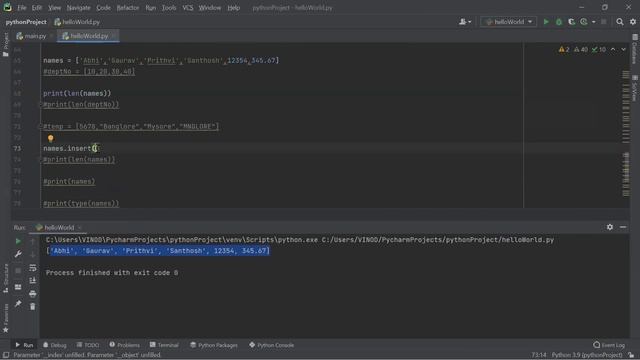
Task: Open the user account icon dropdown
Action: [464, 22]
